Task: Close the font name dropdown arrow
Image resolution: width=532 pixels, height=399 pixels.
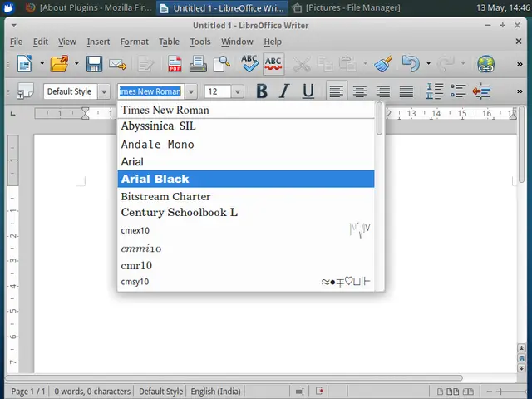Action: (x=190, y=91)
